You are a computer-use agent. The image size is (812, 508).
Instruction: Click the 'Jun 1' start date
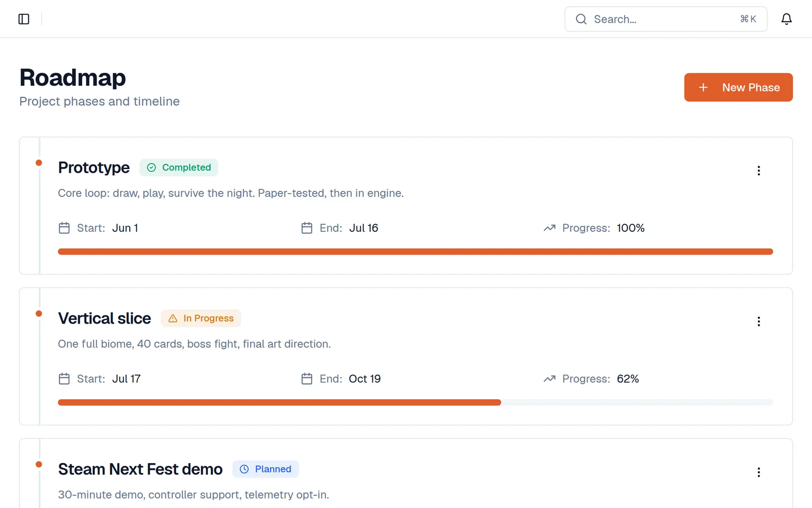click(125, 228)
